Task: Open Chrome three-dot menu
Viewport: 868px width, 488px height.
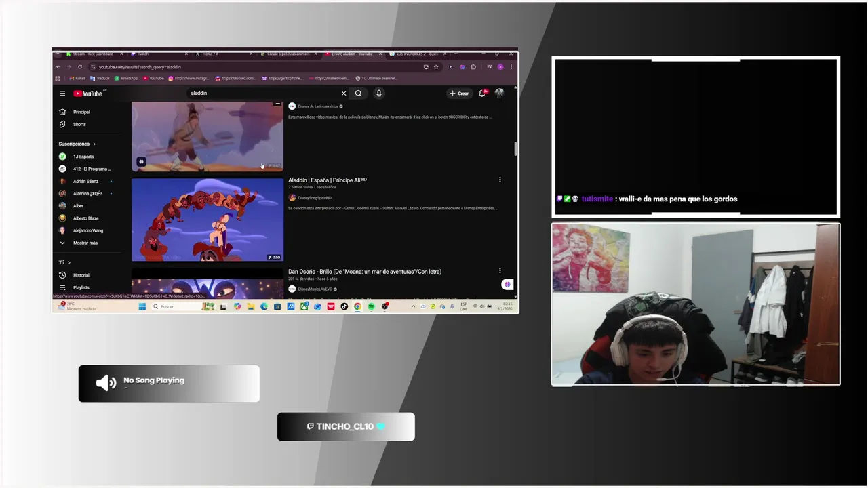Action: click(511, 67)
